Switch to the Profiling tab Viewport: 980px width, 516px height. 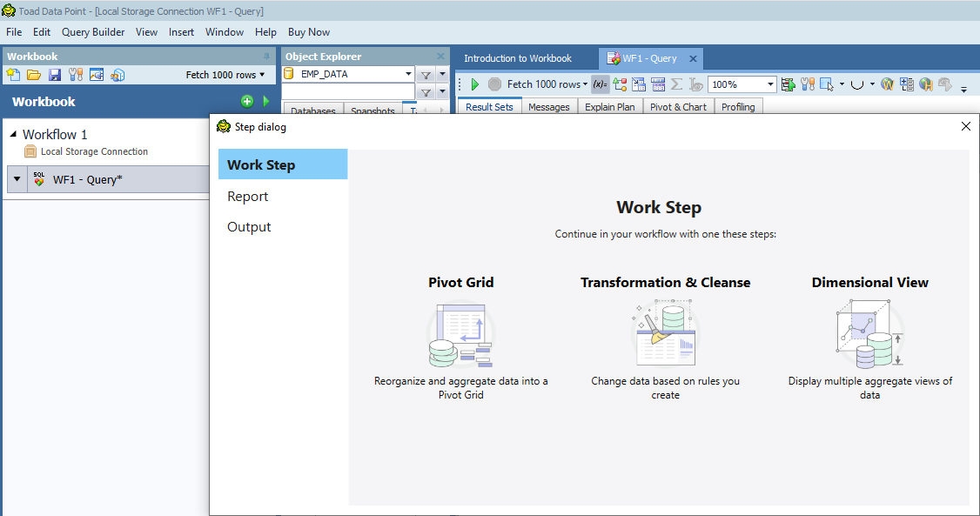point(738,107)
